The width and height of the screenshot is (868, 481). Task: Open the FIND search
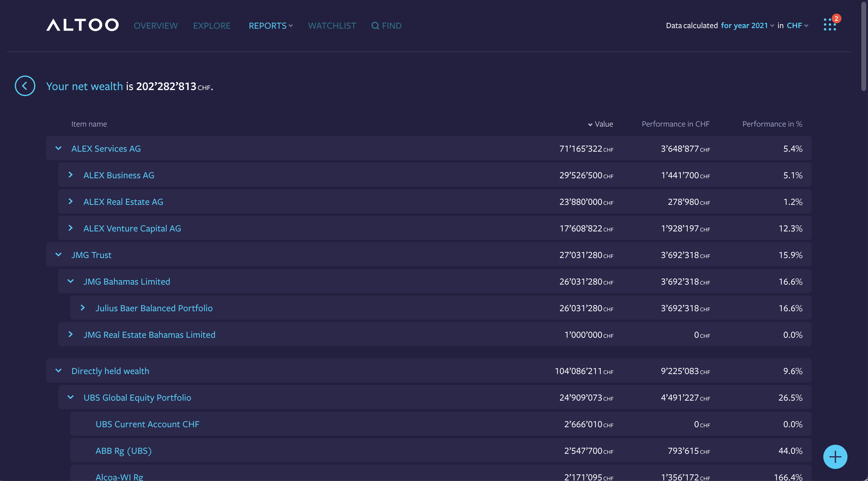(387, 26)
